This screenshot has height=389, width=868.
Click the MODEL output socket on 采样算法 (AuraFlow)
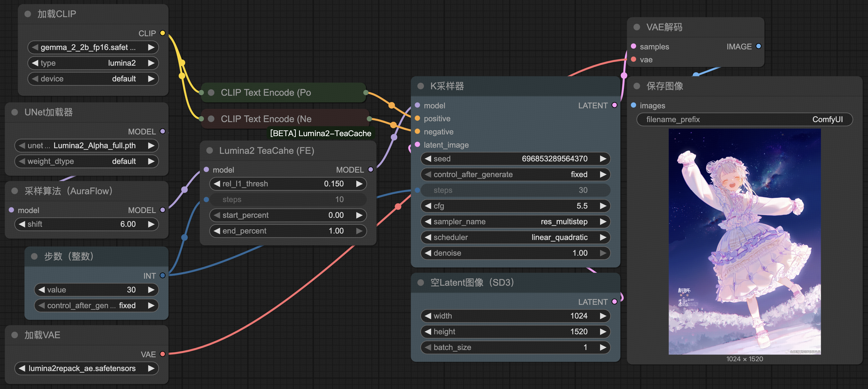point(163,210)
